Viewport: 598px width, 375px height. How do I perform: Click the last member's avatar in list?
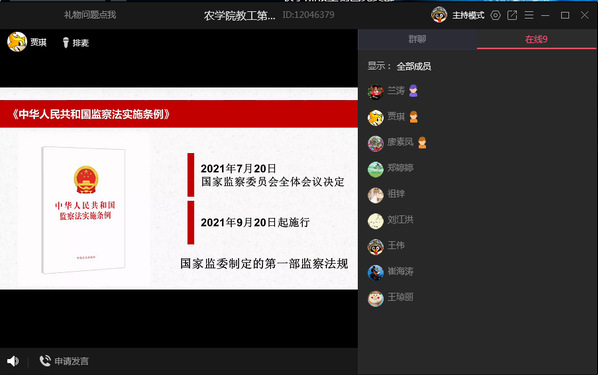[376, 298]
